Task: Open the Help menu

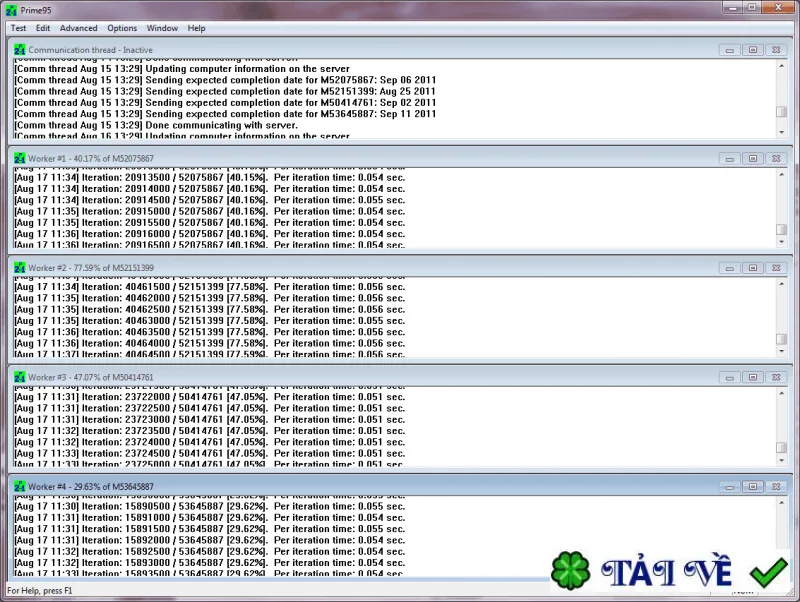Action: coord(196,28)
